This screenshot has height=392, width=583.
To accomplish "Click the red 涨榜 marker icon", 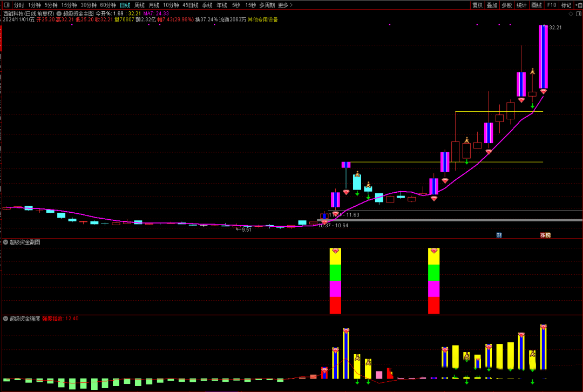I will pos(545,235).
